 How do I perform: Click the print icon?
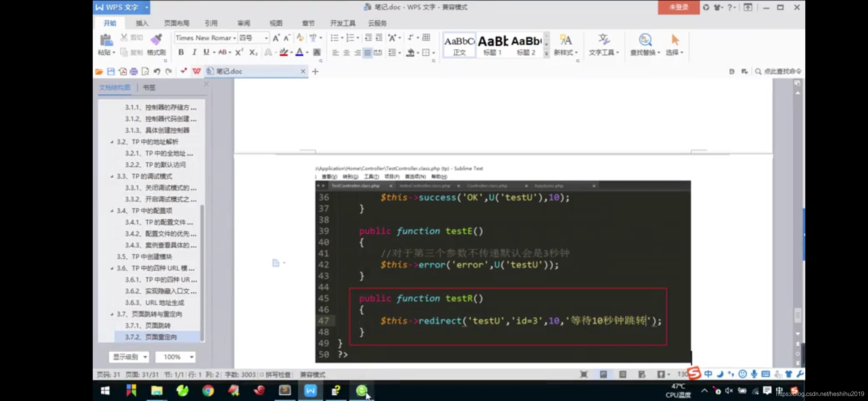pyautogui.click(x=134, y=71)
